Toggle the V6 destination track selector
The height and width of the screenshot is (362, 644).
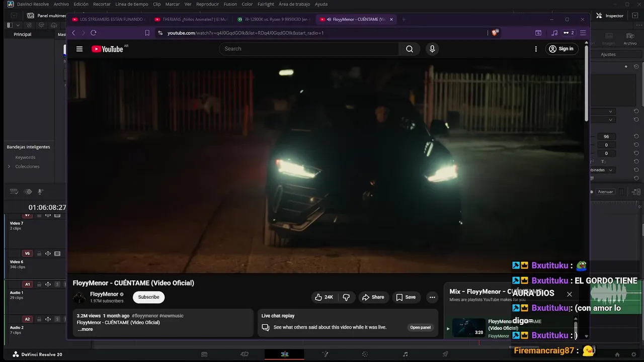click(28, 254)
